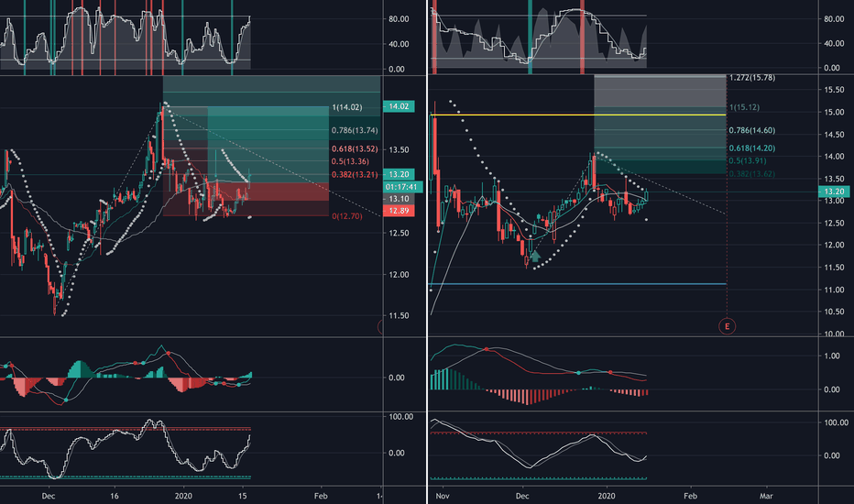Click Nov on the right time axis

(443, 496)
